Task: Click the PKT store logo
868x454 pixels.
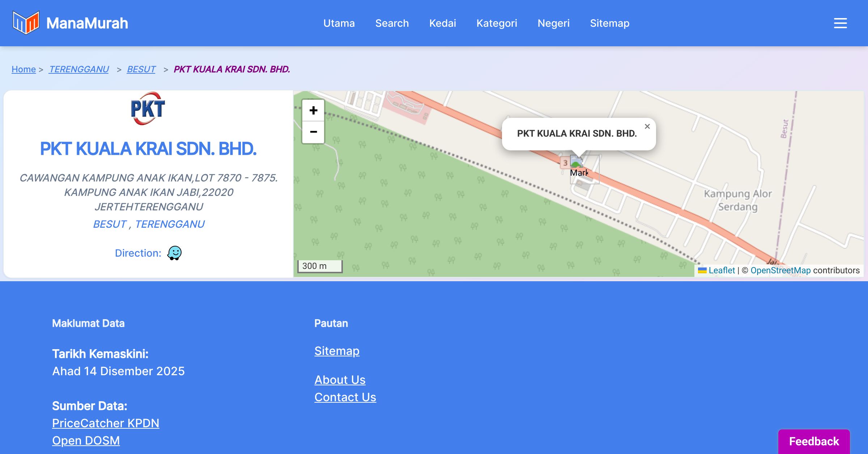Action: tap(148, 108)
